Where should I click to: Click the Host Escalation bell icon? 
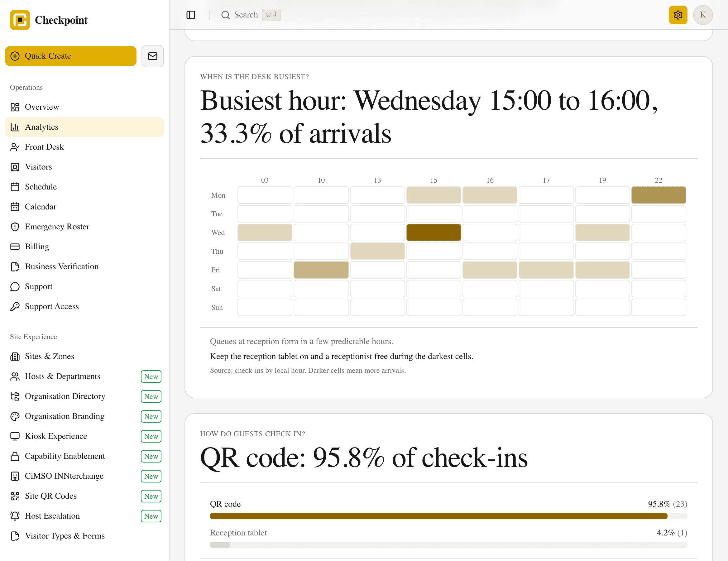coord(15,516)
